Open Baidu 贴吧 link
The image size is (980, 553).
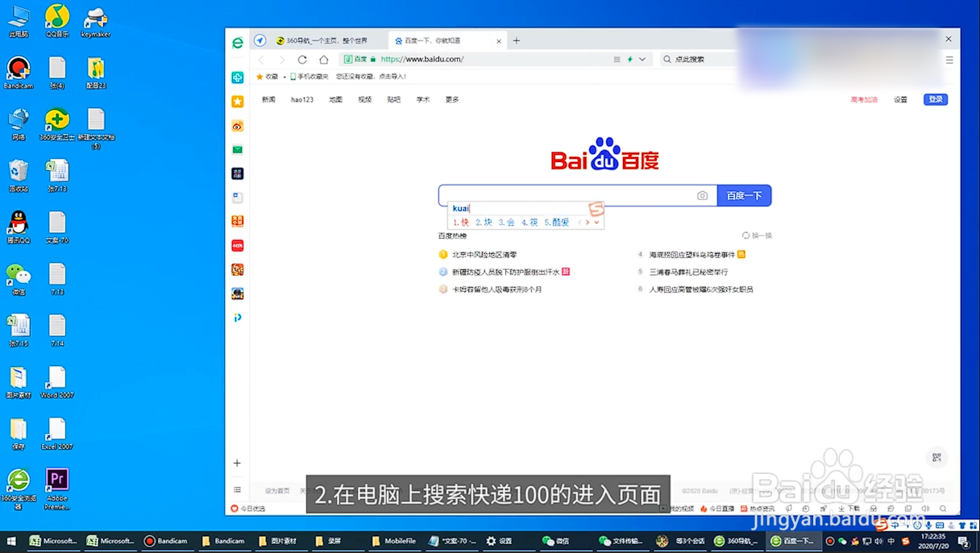394,100
